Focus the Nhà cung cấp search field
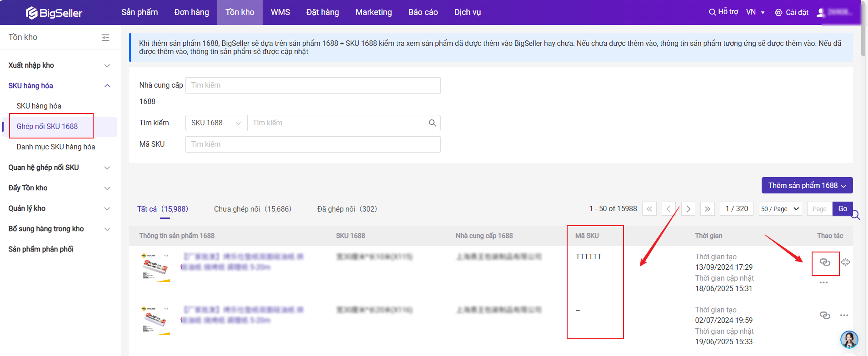The image size is (868, 356). pos(313,85)
